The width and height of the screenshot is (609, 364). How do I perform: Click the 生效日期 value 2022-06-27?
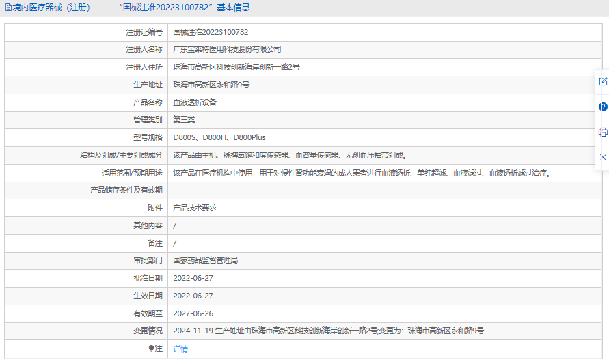tap(193, 296)
